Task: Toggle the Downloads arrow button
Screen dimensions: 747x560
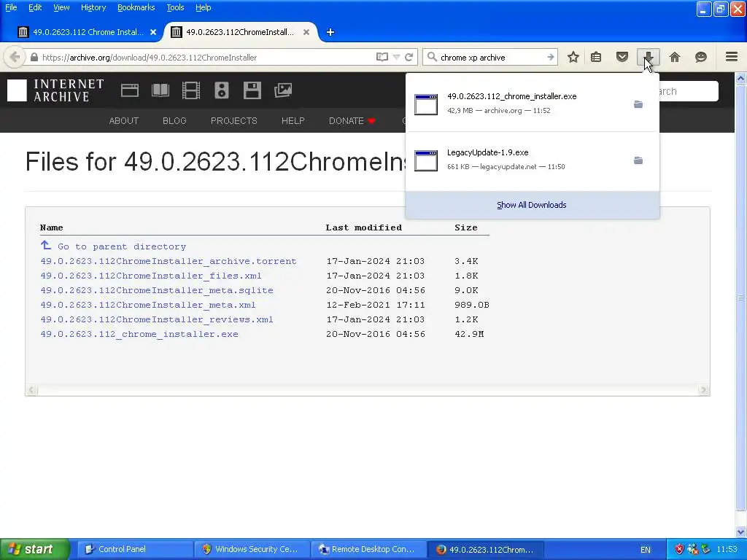Action: [x=649, y=57]
